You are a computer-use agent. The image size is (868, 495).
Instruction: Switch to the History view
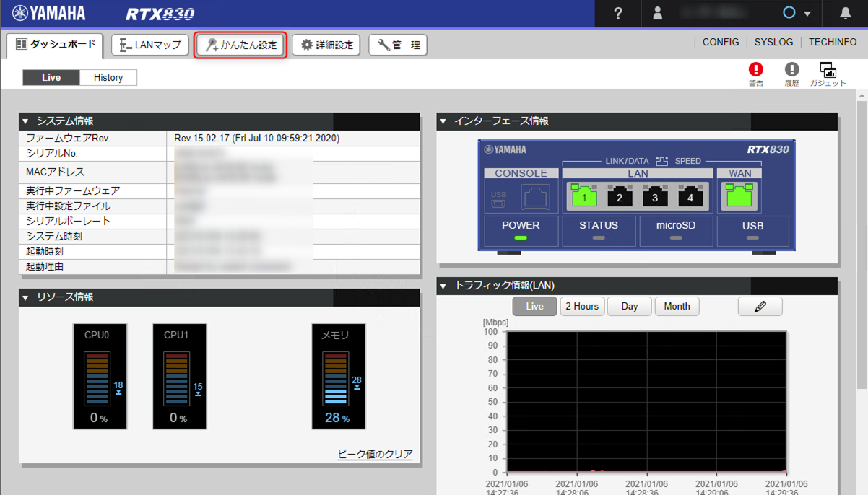click(108, 77)
